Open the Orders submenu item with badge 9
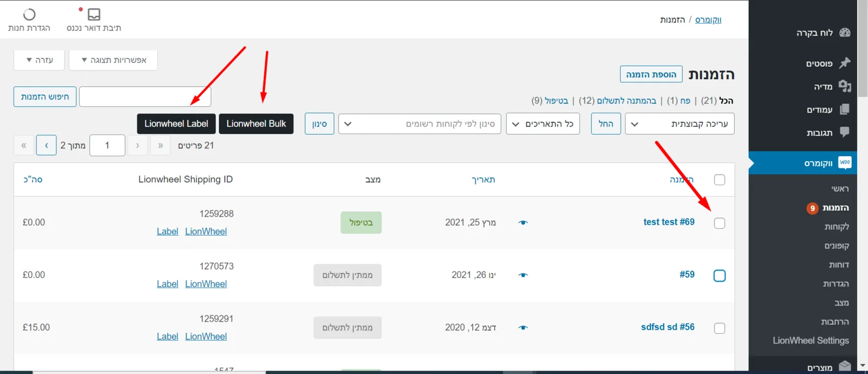868x374 pixels. click(828, 208)
